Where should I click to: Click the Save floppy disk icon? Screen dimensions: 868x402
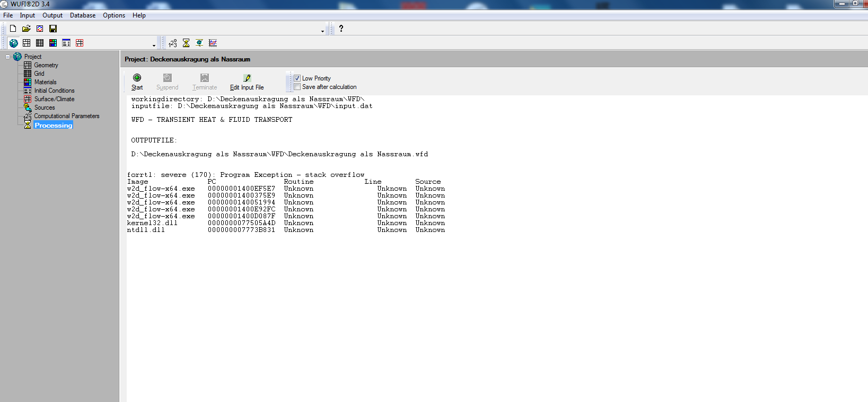pos(53,29)
